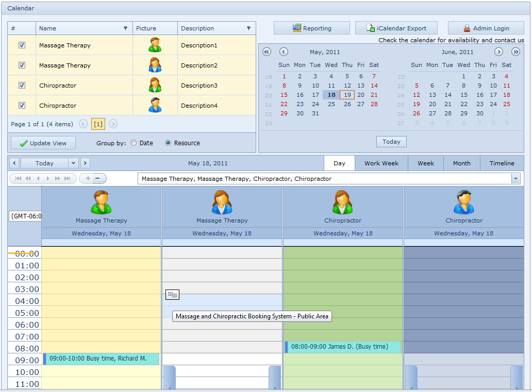532x392 pixels.
Task: Jump forward one year with double-right arrow
Action: pyautogui.click(x=516, y=52)
